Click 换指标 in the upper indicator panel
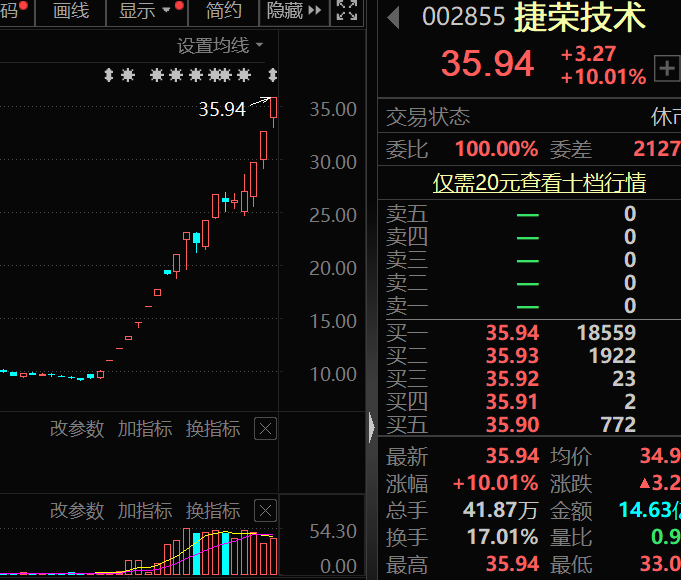 pyautogui.click(x=213, y=429)
